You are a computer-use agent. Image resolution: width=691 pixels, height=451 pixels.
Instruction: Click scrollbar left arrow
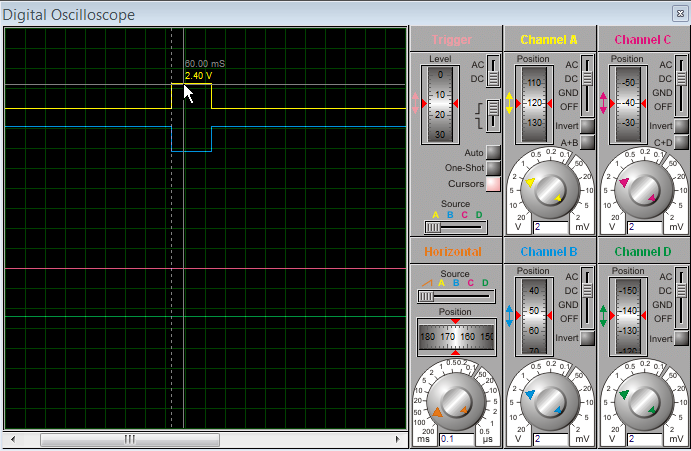click(13, 439)
